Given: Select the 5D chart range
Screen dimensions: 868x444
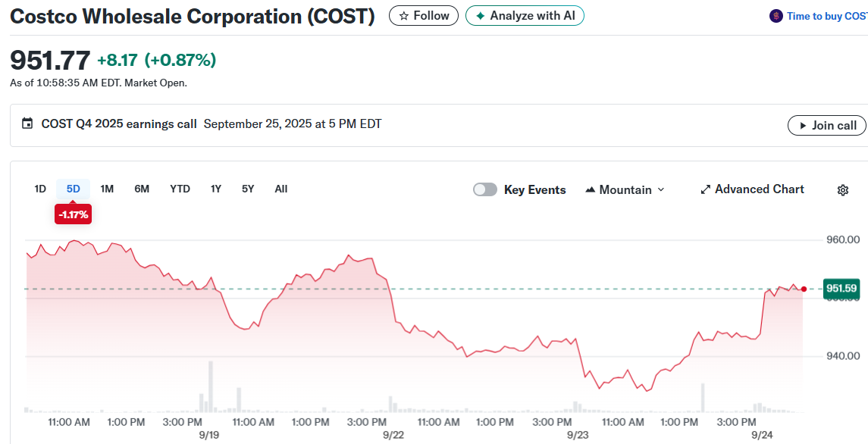Looking at the screenshot, I should click(x=73, y=189).
